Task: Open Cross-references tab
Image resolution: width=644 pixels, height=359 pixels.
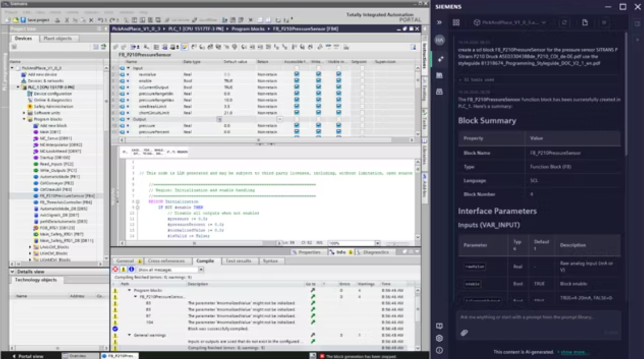Action: coord(166,261)
